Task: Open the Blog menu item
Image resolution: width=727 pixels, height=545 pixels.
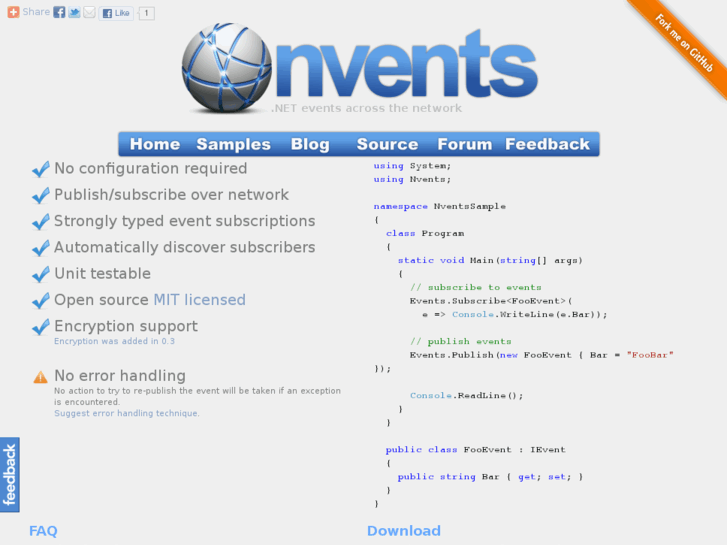Action: coord(310,144)
